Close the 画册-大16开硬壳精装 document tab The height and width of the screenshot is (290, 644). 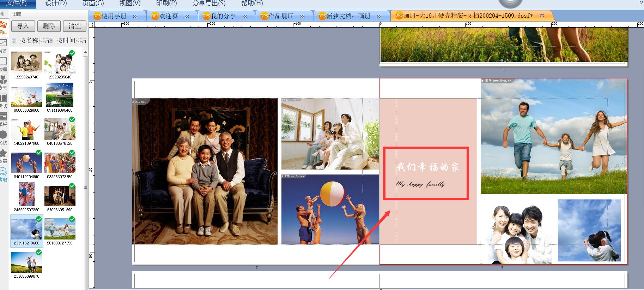[x=542, y=16]
